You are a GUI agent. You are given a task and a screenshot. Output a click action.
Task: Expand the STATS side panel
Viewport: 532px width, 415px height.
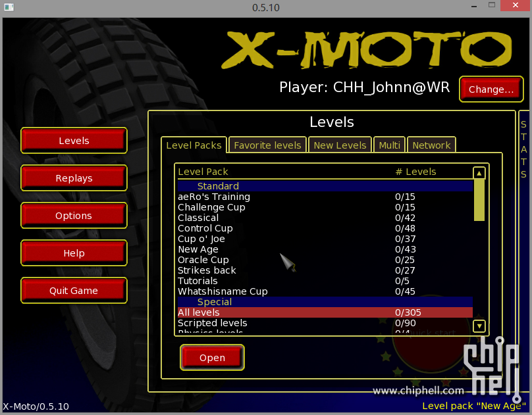click(524, 149)
